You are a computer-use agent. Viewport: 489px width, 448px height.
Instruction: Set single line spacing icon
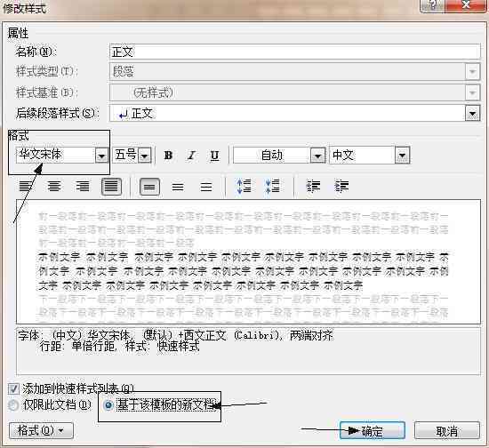(x=149, y=187)
